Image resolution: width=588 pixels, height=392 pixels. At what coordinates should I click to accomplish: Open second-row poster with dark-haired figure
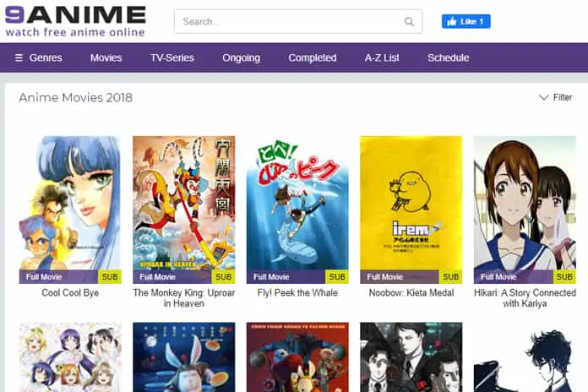point(525,357)
